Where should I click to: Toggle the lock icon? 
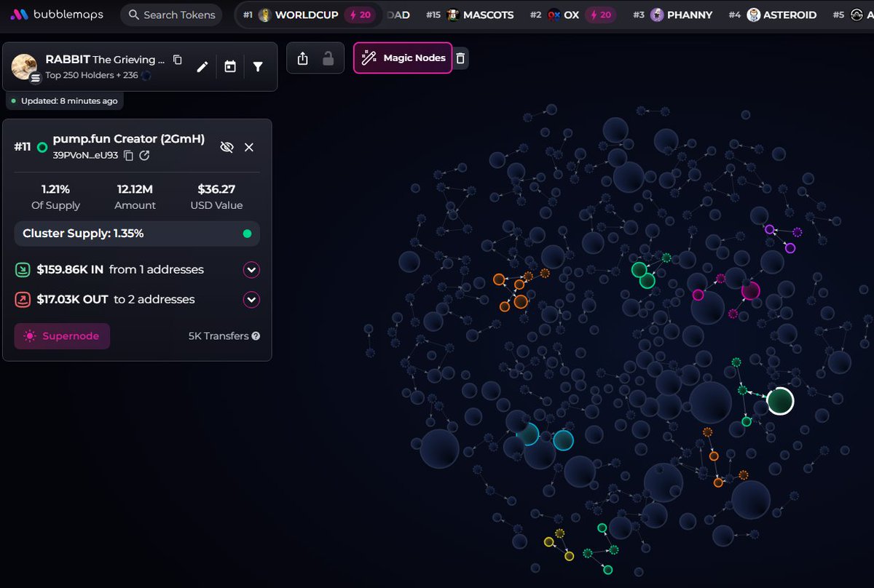click(x=328, y=58)
